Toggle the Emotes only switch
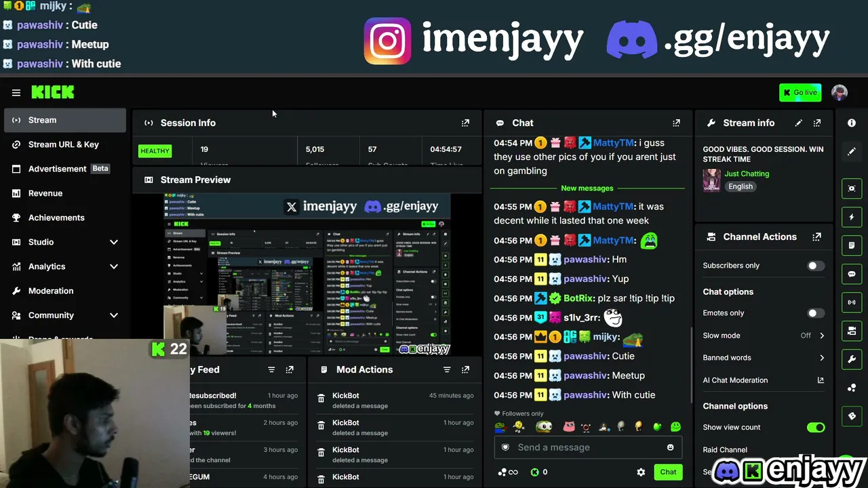 816,313
